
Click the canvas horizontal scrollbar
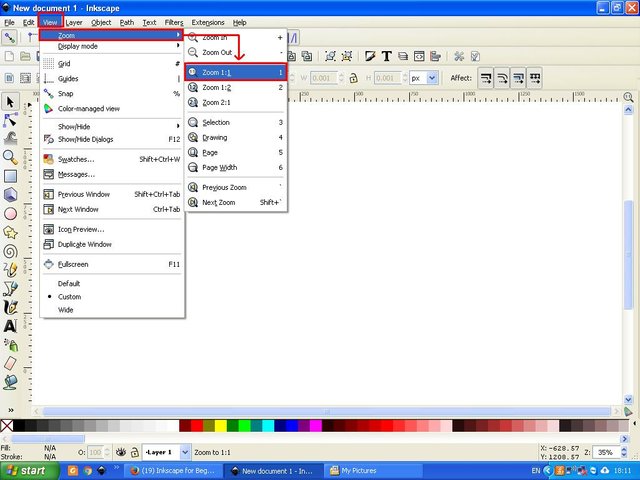pyautogui.click(x=327, y=411)
